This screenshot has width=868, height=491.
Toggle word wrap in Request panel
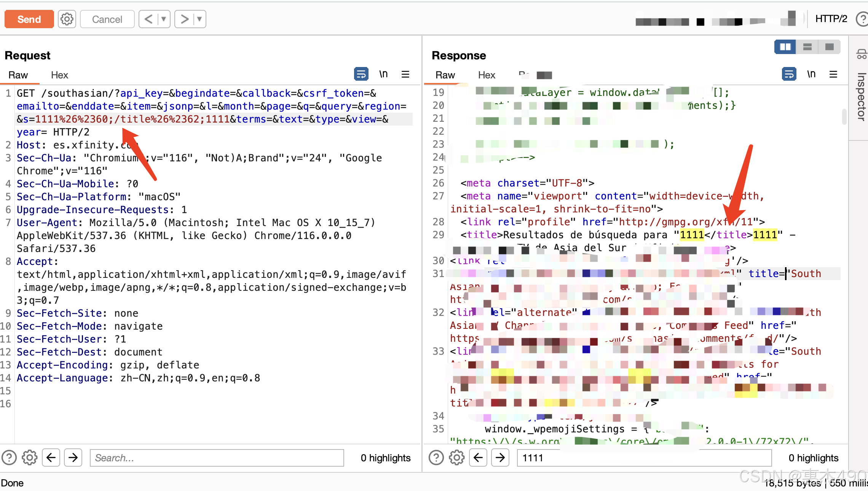[x=361, y=74]
